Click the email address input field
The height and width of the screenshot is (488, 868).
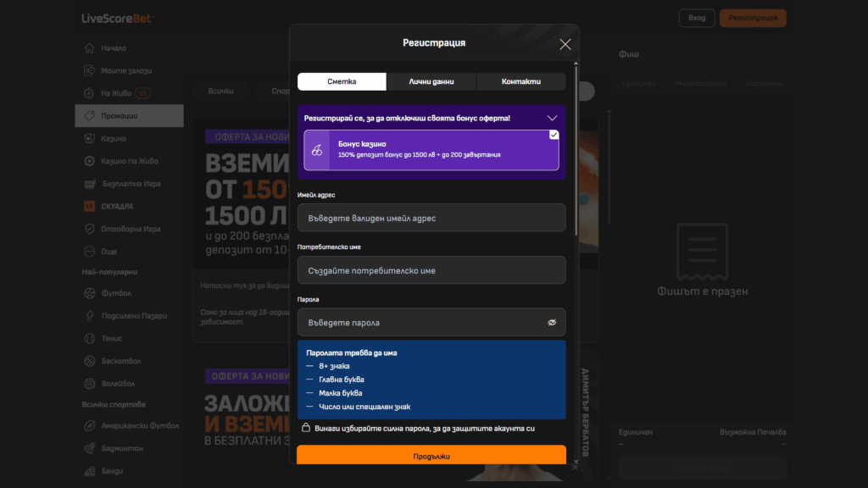click(431, 218)
